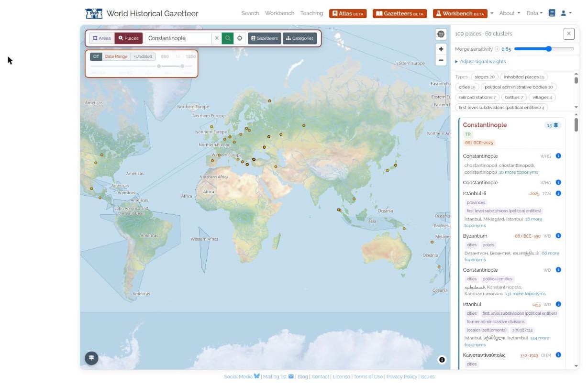Screen dimensions: 588x387
Task: Open the Terms of Use footer link
Action: [x=368, y=376]
